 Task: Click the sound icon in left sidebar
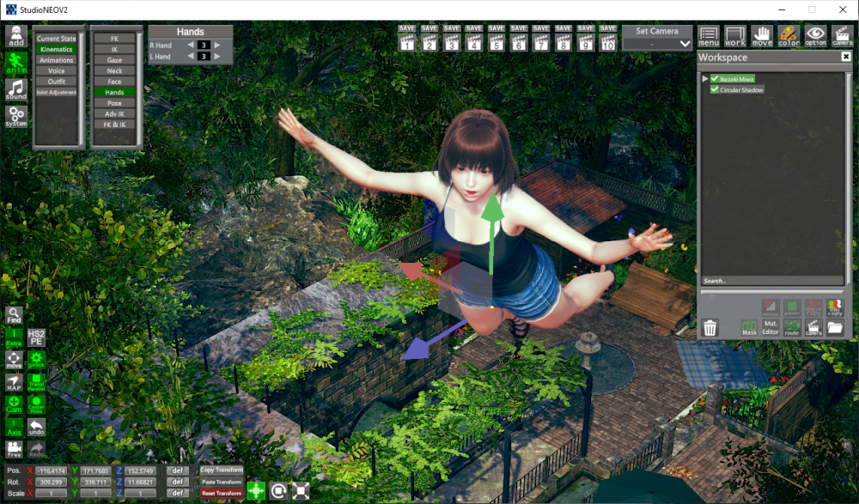(15, 90)
